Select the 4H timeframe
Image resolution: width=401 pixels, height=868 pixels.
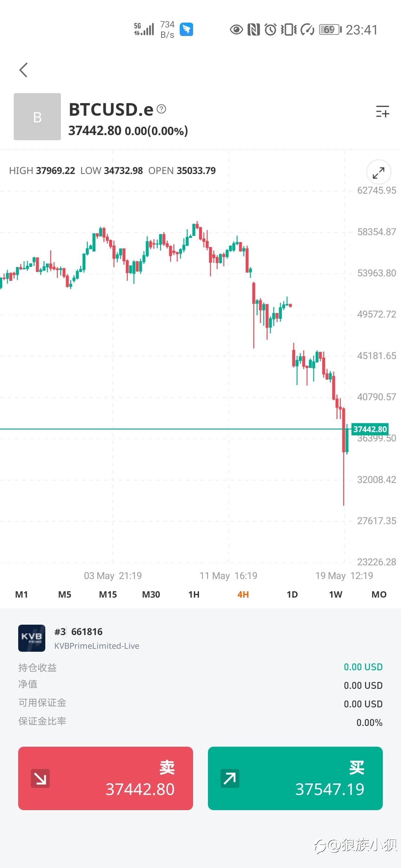click(243, 595)
